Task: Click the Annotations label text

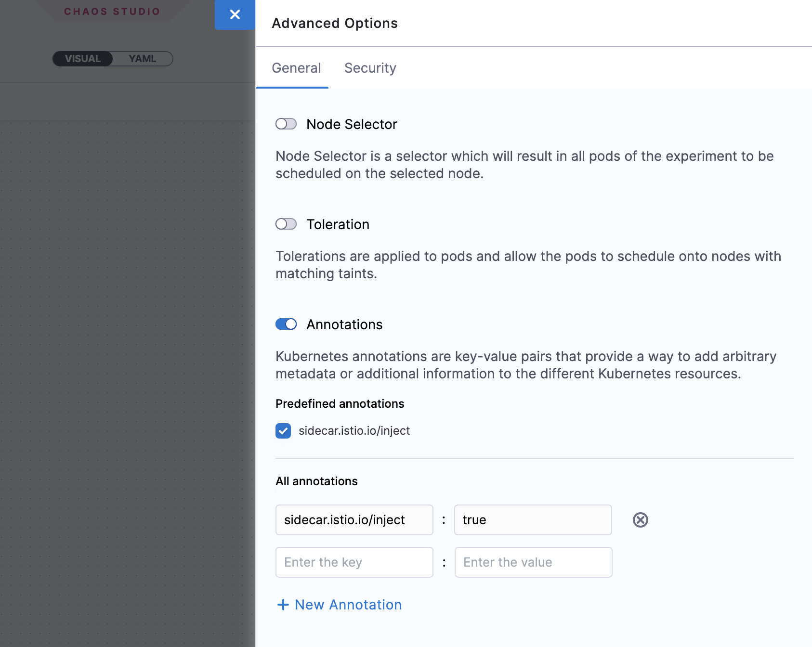Action: tap(344, 324)
